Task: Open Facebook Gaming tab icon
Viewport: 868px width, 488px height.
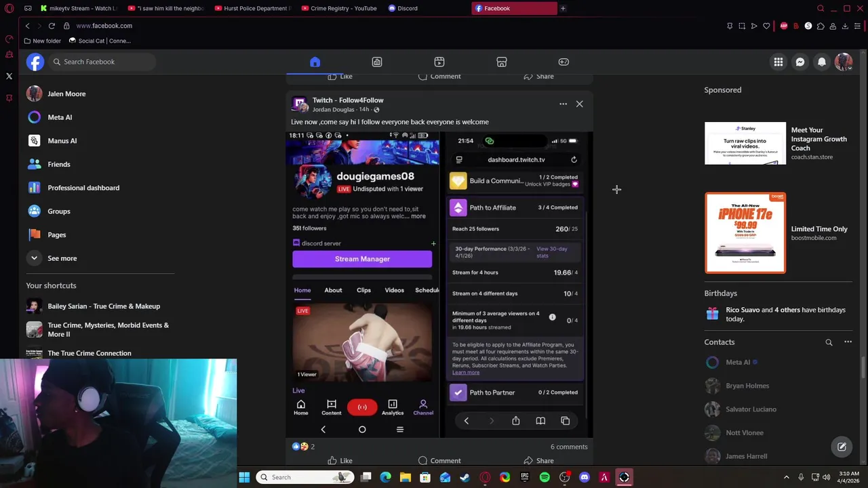Action: (x=564, y=62)
